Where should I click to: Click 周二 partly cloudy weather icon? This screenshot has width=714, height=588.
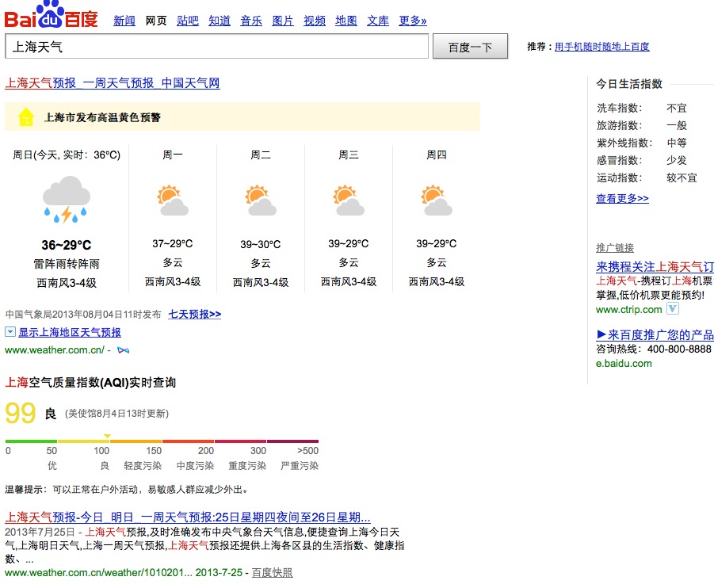261,200
